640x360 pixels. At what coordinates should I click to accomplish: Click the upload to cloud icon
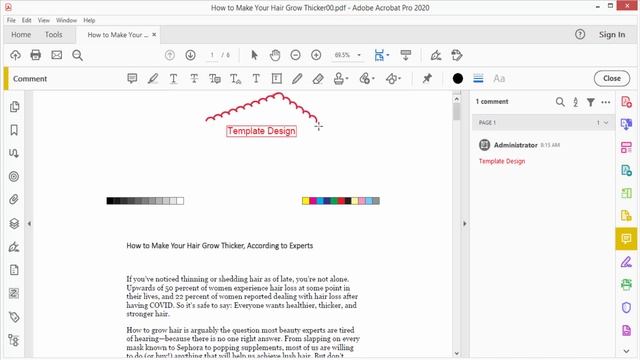[x=16, y=55]
